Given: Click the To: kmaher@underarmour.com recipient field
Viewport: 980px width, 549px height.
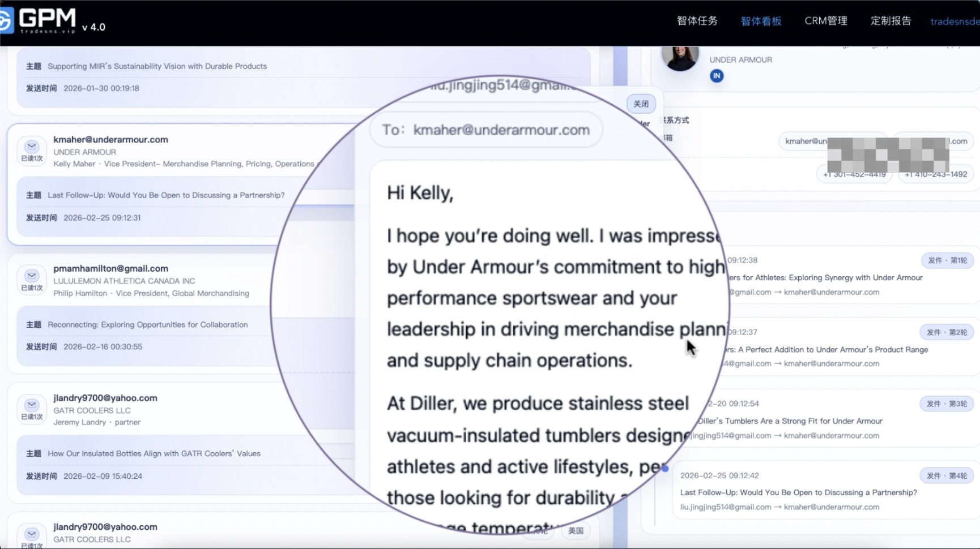Looking at the screenshot, I should click(x=486, y=130).
